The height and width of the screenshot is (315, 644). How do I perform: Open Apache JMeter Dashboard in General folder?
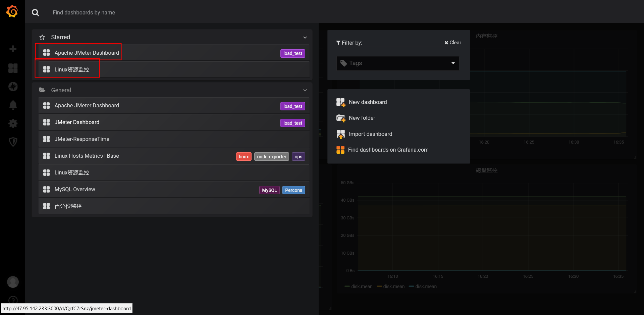point(174,105)
